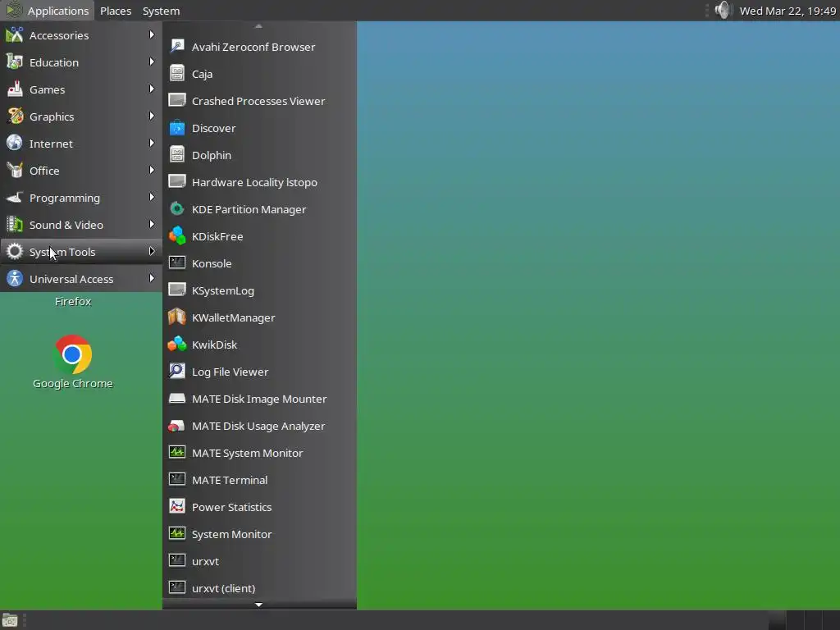The height and width of the screenshot is (630, 840).
Task: Launch the Power Statistics icon
Action: click(x=177, y=507)
